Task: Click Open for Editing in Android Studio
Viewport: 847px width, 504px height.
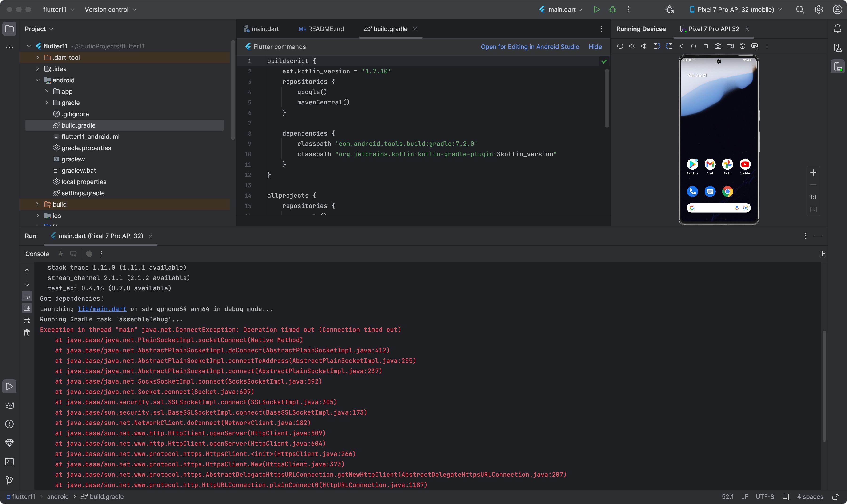Action: tap(530, 47)
